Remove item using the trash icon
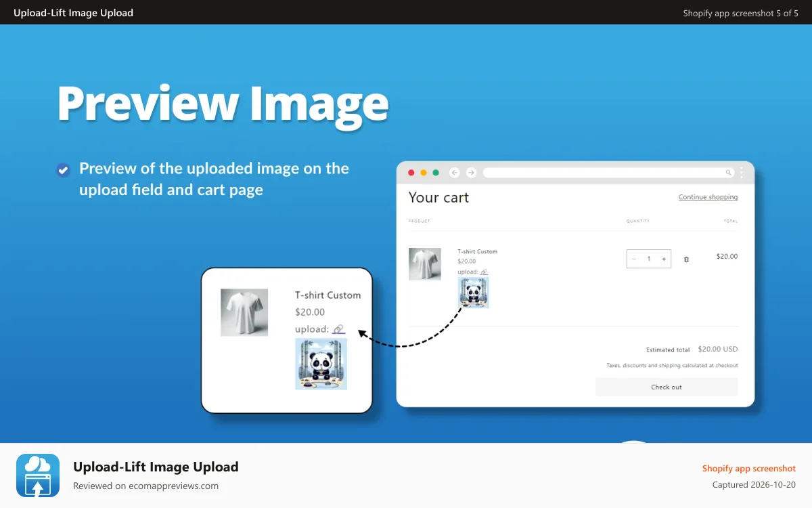The height and width of the screenshot is (508, 812). pyautogui.click(x=686, y=259)
